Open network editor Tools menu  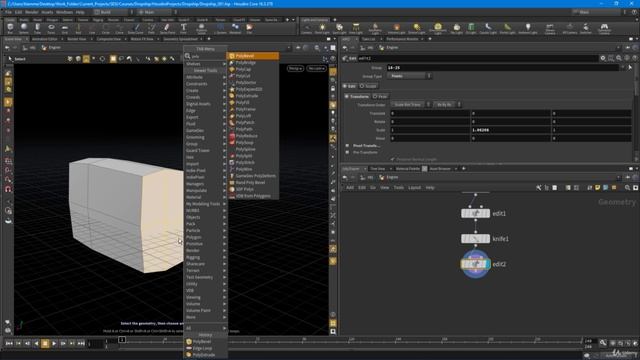point(398,188)
